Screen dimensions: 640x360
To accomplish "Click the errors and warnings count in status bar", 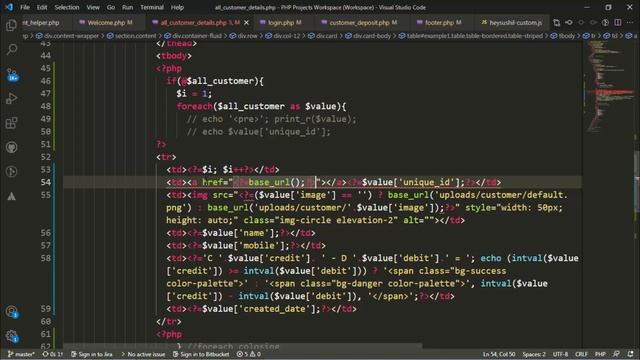I will (249, 354).
